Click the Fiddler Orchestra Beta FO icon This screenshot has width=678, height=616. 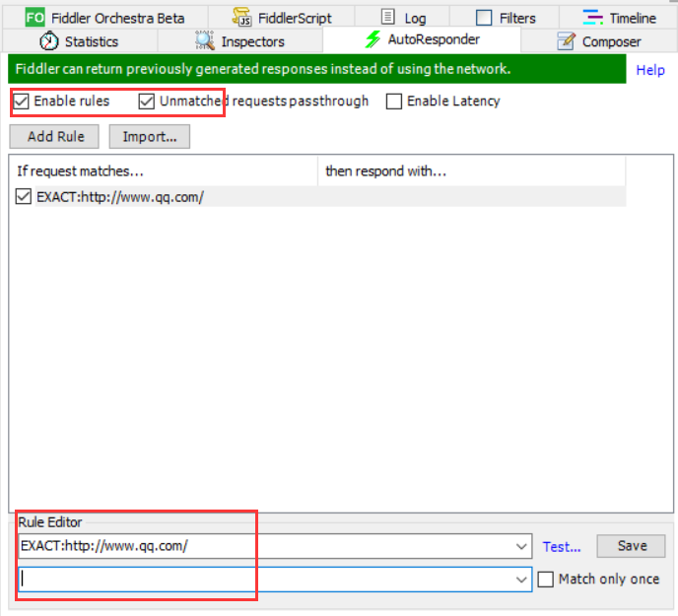click(35, 18)
